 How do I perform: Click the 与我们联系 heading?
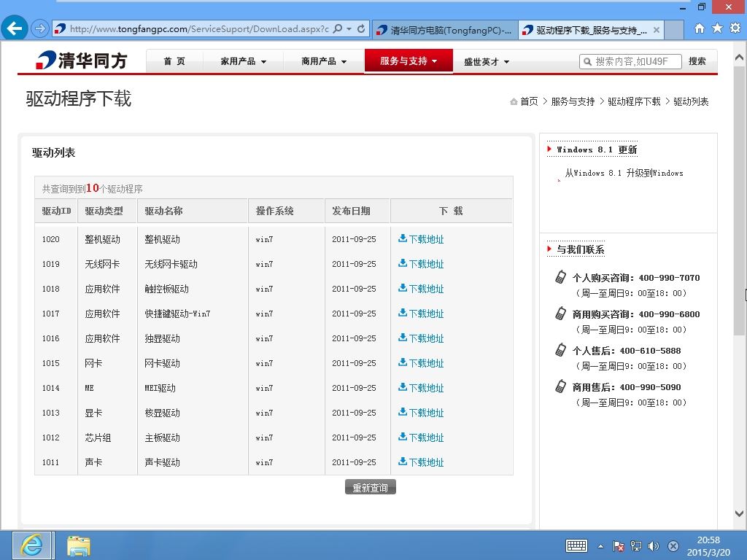[x=580, y=249]
